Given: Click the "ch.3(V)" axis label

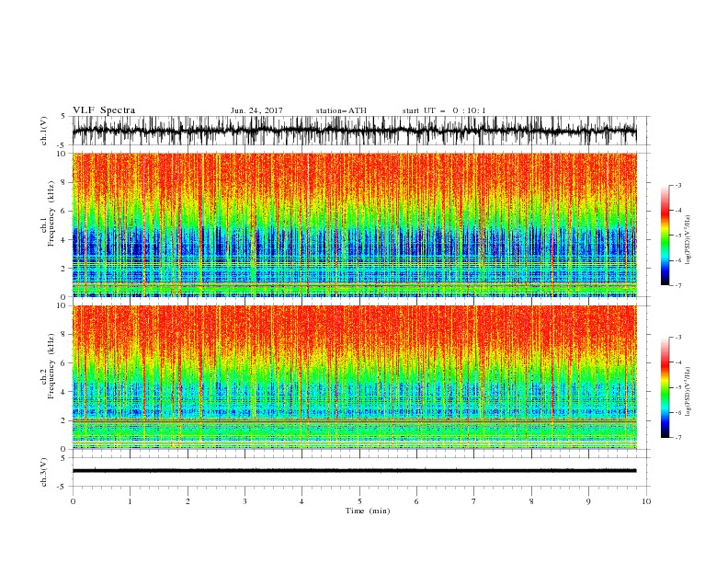Looking at the screenshot, I should point(44,472).
